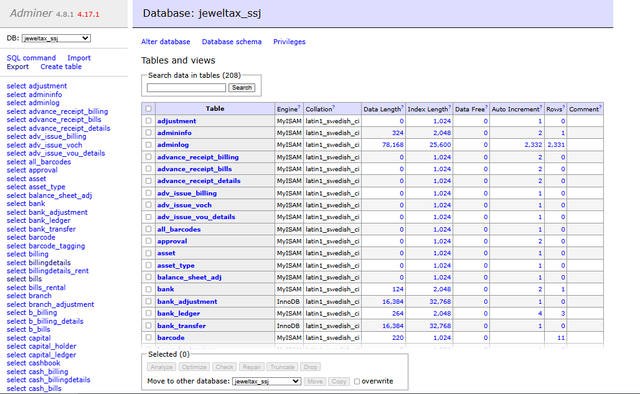Open the adminlog table link
Screen dimensions: 640x394
click(173, 145)
